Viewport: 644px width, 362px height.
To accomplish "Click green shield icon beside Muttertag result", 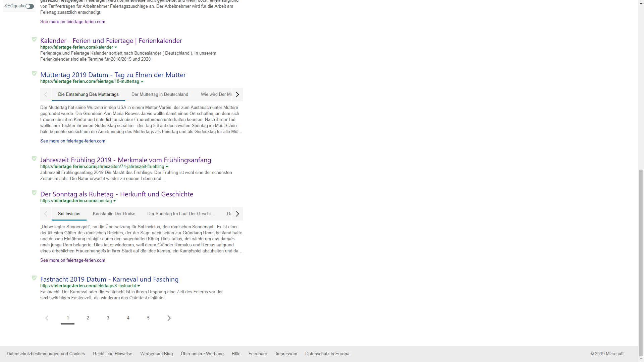I will pyautogui.click(x=34, y=73).
